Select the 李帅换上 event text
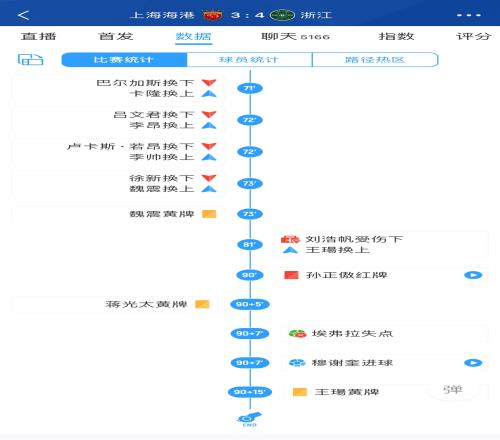500x440 pixels. coord(162,157)
